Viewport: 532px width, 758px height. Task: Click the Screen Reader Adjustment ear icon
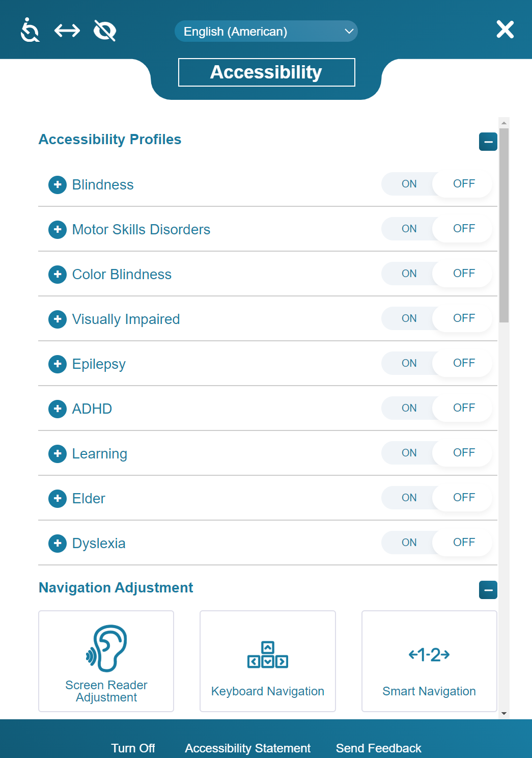(106, 648)
